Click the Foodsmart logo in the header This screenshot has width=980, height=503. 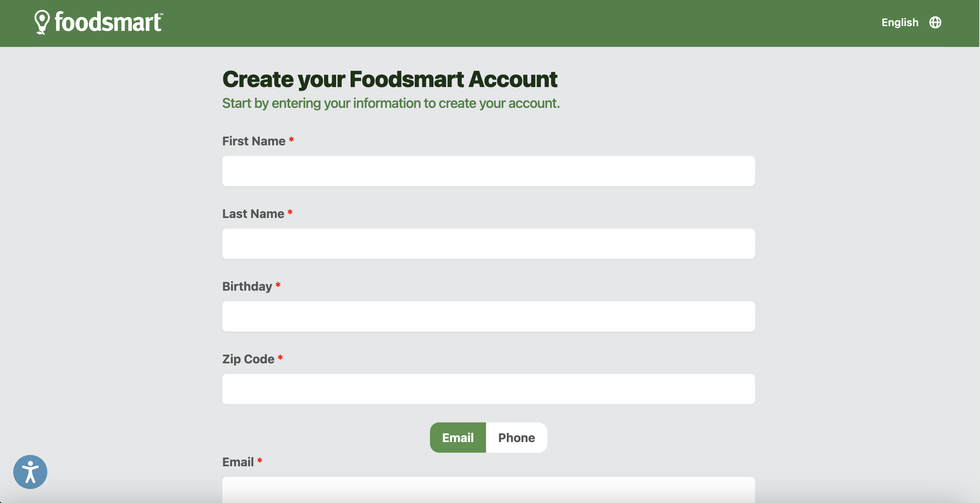(x=98, y=23)
